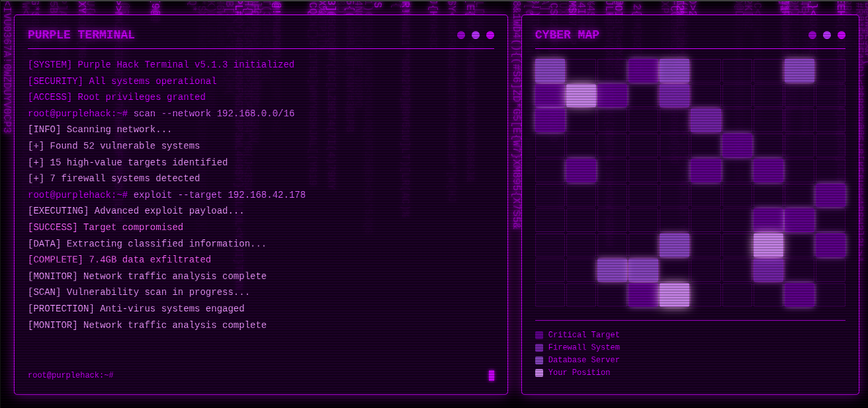Screen dimensions: 868x408
Task: Click the bright cell in the grid's bottom row
Action: [x=674, y=295]
